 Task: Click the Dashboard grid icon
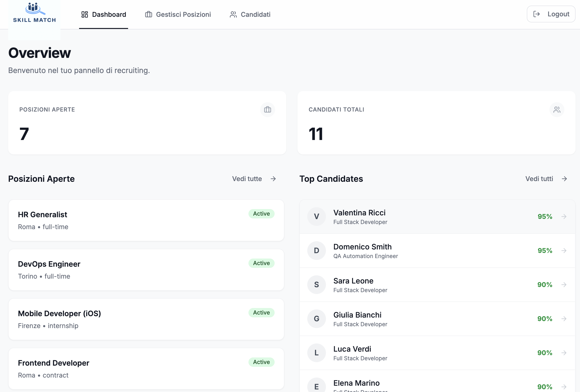pyautogui.click(x=85, y=14)
